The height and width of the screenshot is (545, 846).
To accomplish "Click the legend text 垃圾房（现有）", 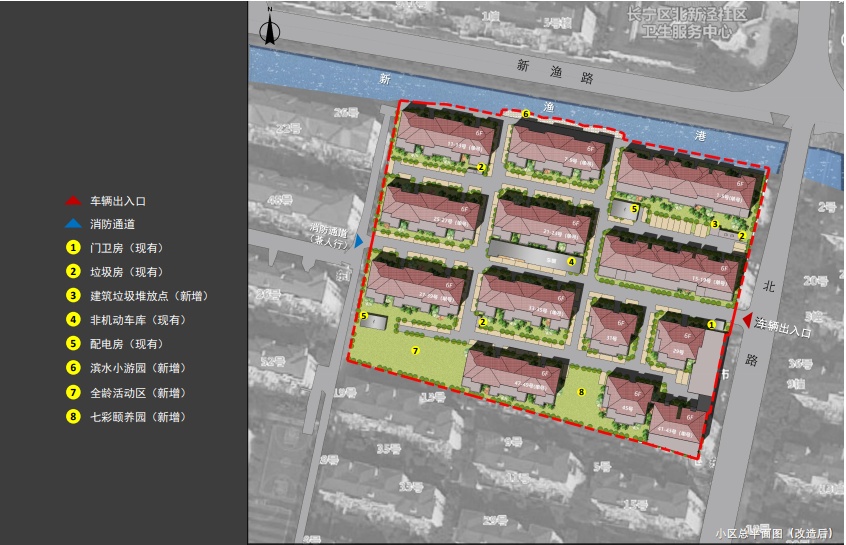I will coord(126,272).
